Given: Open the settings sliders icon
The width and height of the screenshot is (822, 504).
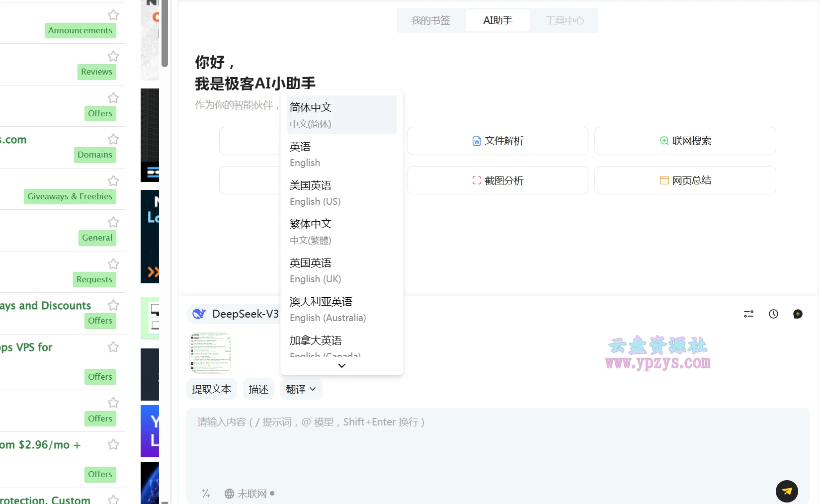Looking at the screenshot, I should click(748, 314).
